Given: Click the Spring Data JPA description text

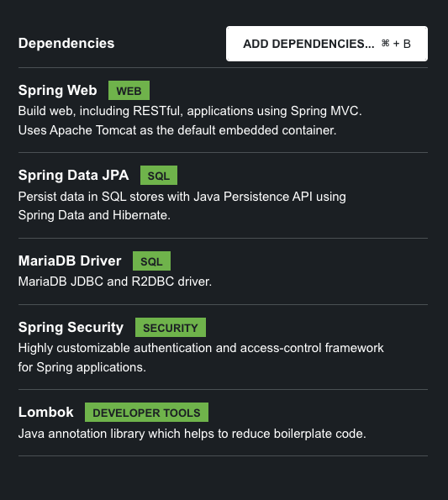Looking at the screenshot, I should (182, 206).
